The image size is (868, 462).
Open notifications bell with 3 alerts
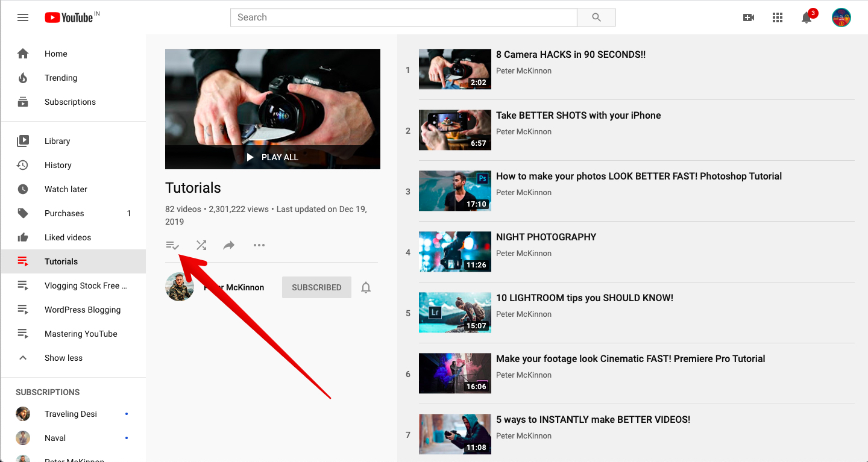[807, 17]
